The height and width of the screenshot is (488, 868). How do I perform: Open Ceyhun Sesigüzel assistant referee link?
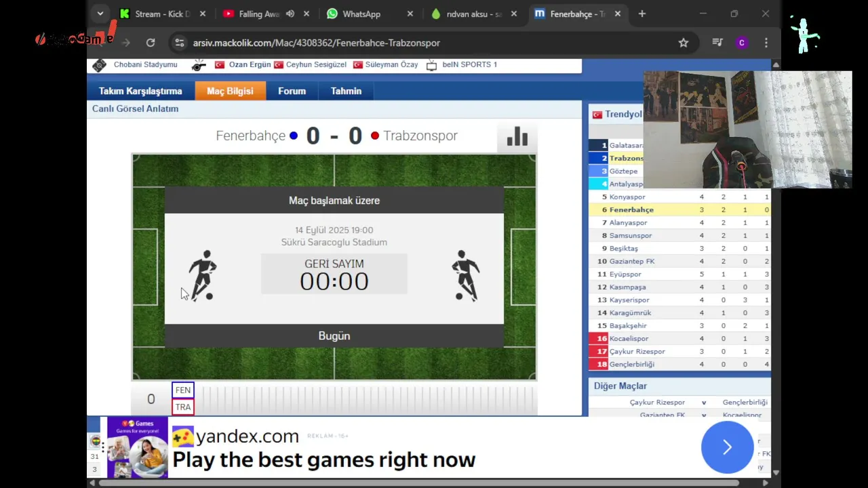316,64
